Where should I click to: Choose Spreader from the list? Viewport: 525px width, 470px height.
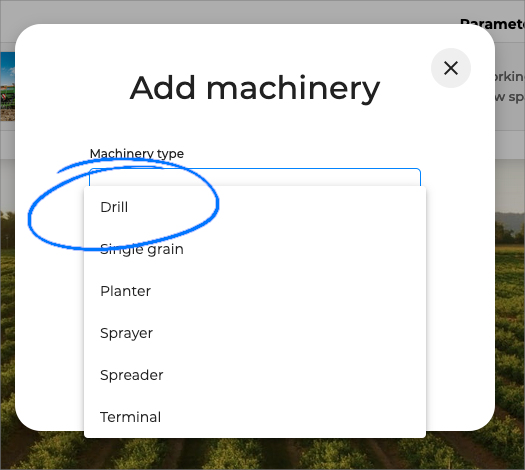(255, 375)
